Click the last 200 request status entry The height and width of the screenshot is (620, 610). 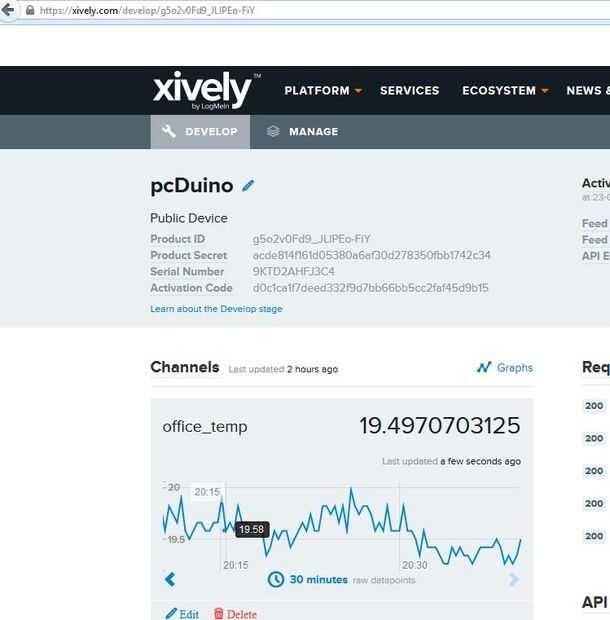click(x=594, y=536)
